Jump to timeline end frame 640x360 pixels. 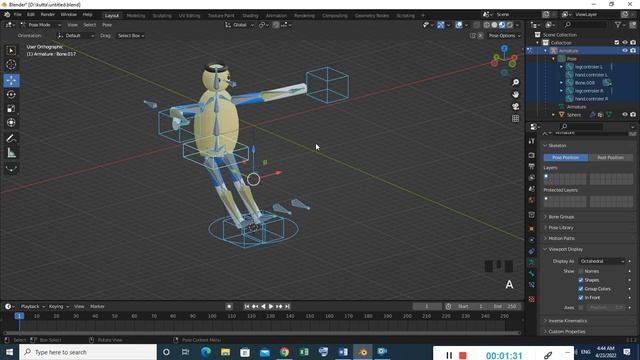287,307
